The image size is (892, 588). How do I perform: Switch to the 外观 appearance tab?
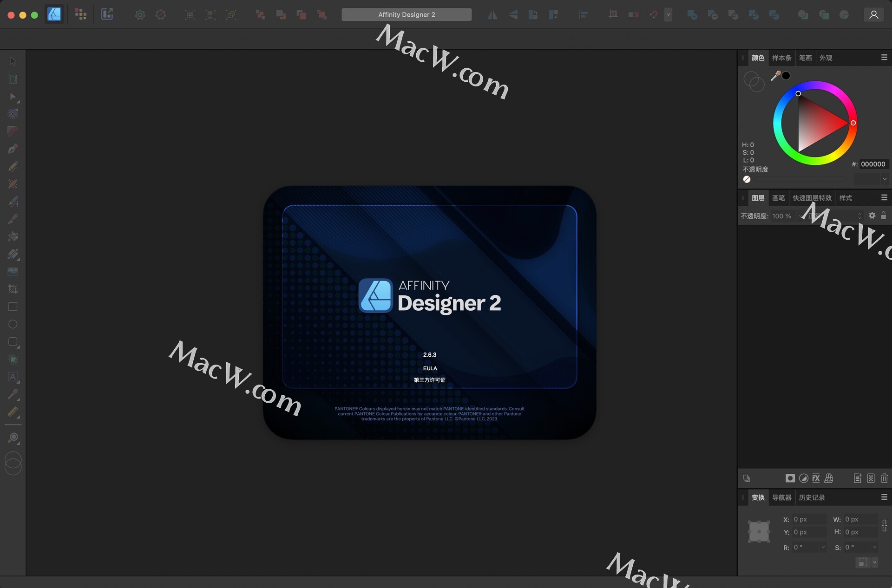coord(826,58)
